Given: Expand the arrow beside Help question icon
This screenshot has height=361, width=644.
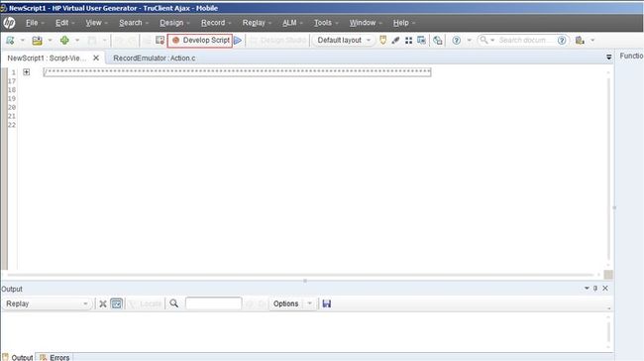Looking at the screenshot, I should (x=469, y=41).
